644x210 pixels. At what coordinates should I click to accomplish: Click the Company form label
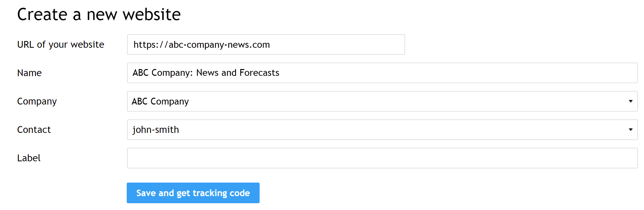37,101
